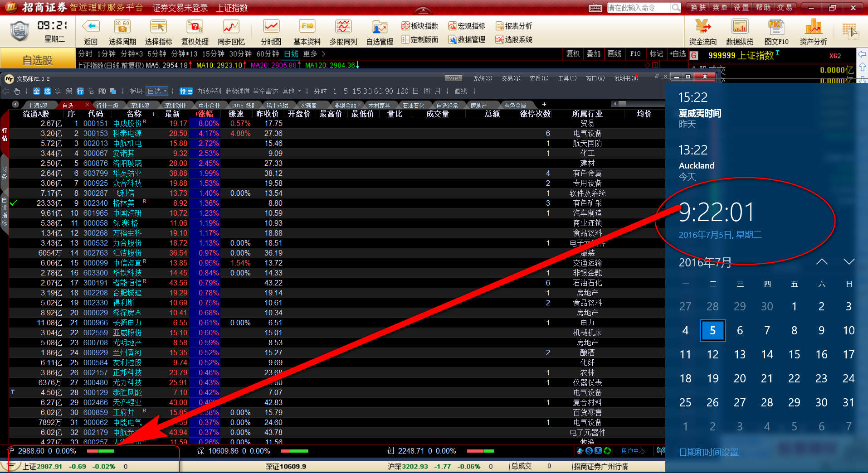Screen dimensions: 868x473
Task: Open the 选择周期 period selector icon
Action: pyautogui.click(x=122, y=27)
